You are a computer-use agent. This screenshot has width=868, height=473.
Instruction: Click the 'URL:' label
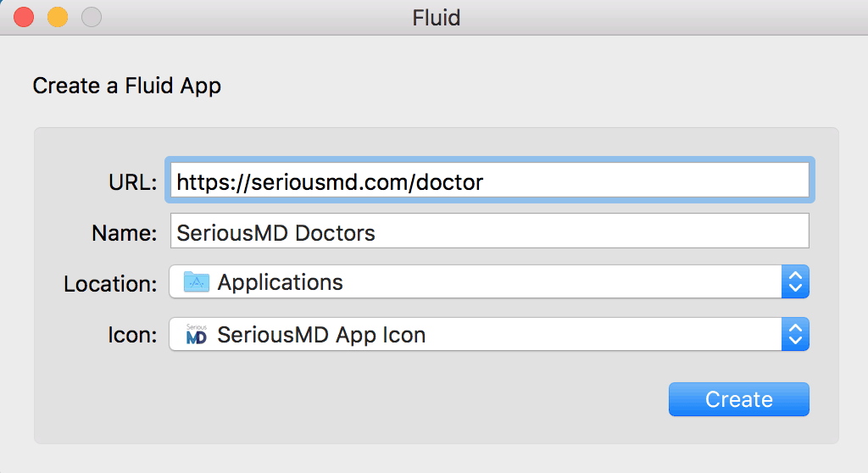[x=133, y=182]
